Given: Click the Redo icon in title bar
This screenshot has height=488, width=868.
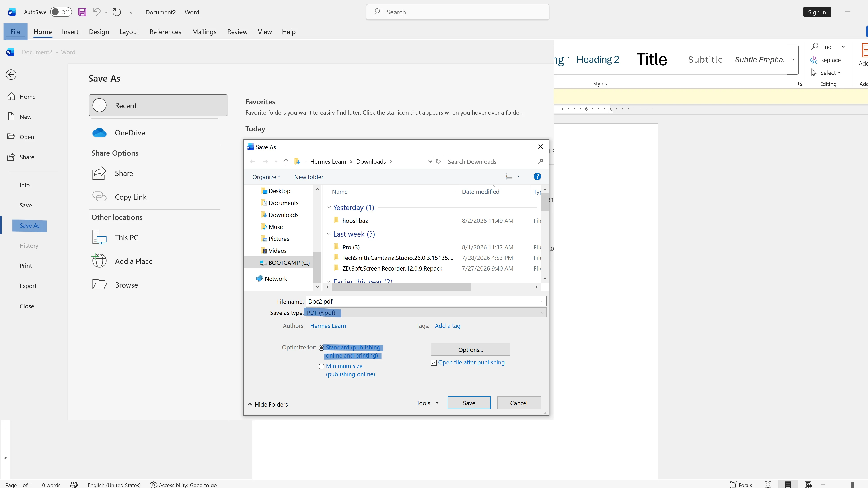Looking at the screenshot, I should [117, 12].
